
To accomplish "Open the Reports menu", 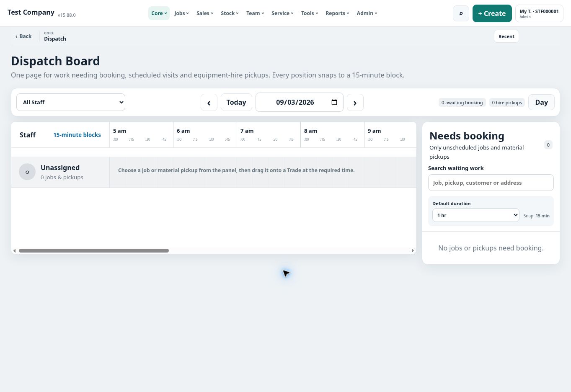I will pyautogui.click(x=337, y=13).
